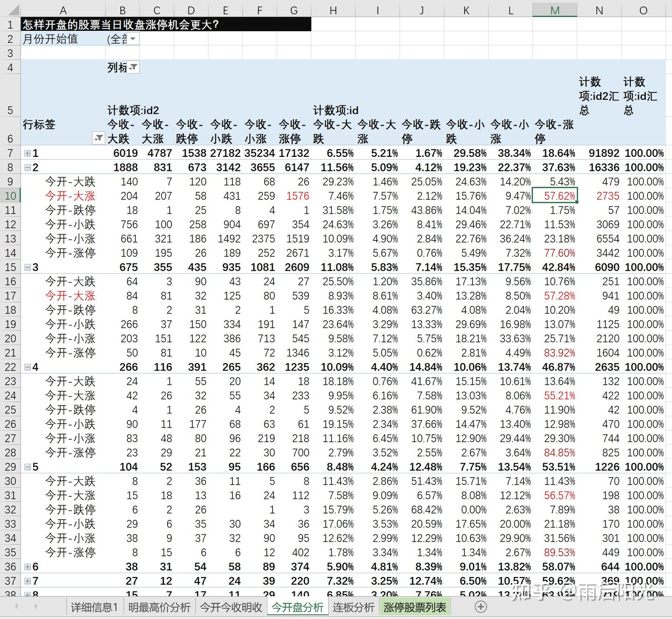Switch to the 连板分析 sheet tab
Screen dimensions: 672x619
click(x=353, y=607)
